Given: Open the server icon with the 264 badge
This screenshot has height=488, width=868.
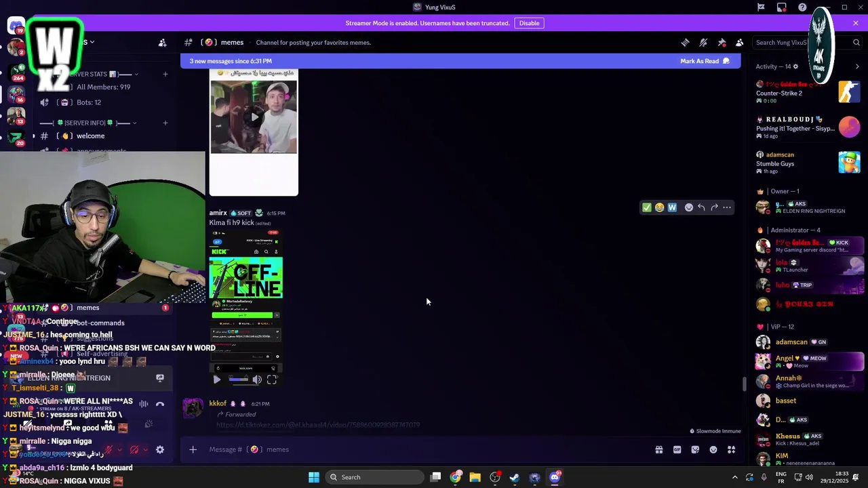Looking at the screenshot, I should pos(16,72).
